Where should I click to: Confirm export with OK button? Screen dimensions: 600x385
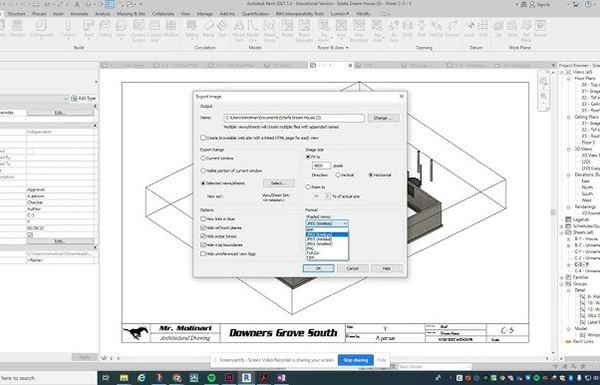(x=318, y=268)
